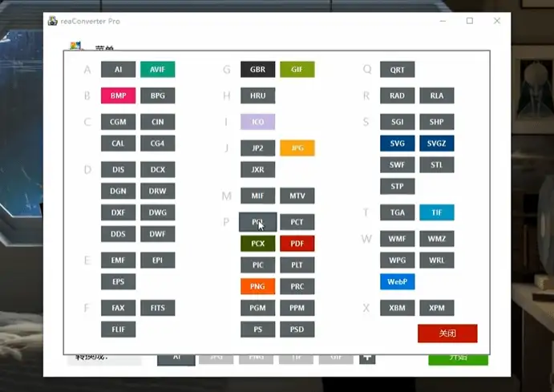This screenshot has width=554, height=392.
Task: Select the DWG format button
Action: tap(157, 212)
